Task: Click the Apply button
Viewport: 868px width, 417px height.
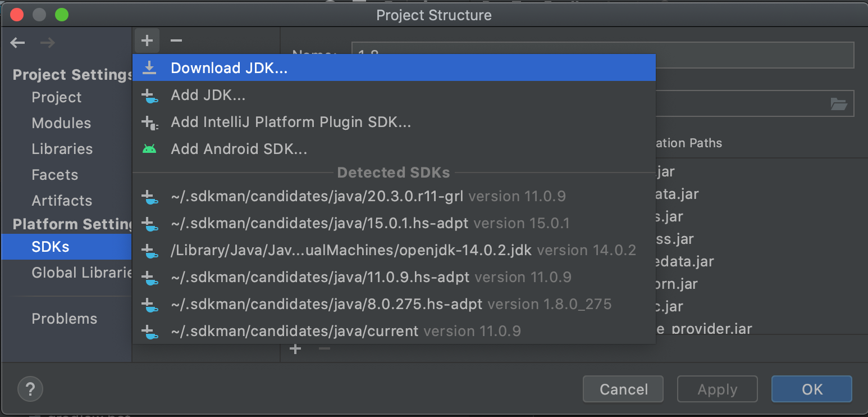Action: coord(717,389)
